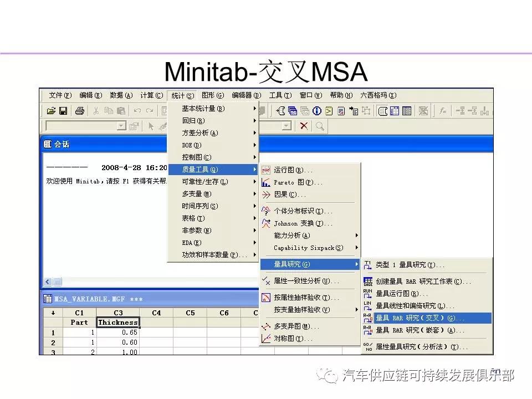The height and width of the screenshot is (399, 532).
Task: Open Symmetry Plot item (对称图)
Action: click(309, 339)
